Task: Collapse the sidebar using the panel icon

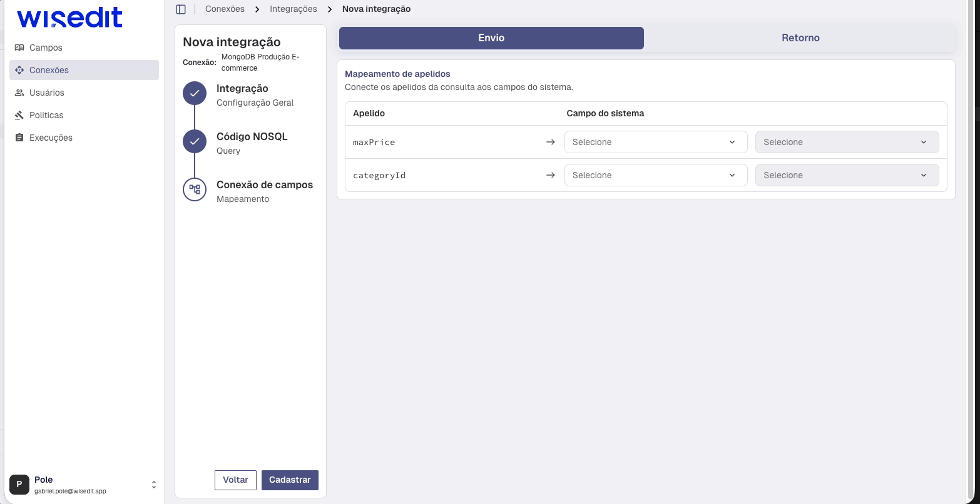Action: click(x=181, y=9)
